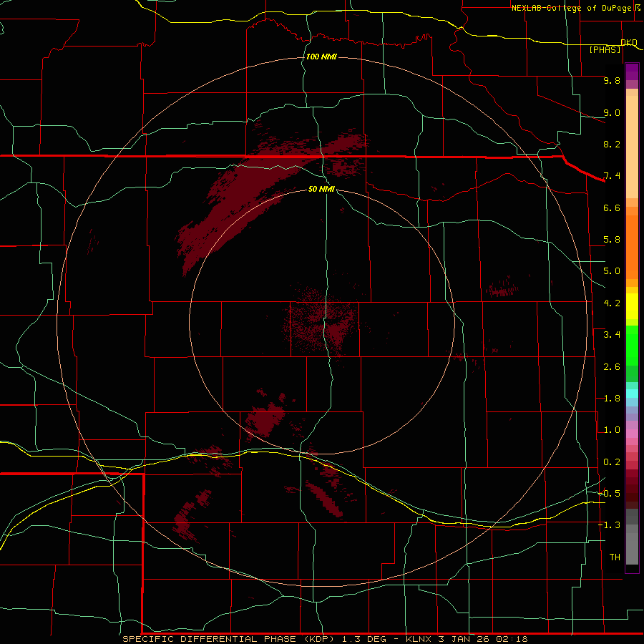Click the 8.2 legend value
This screenshot has width=644, height=644.
(612, 144)
